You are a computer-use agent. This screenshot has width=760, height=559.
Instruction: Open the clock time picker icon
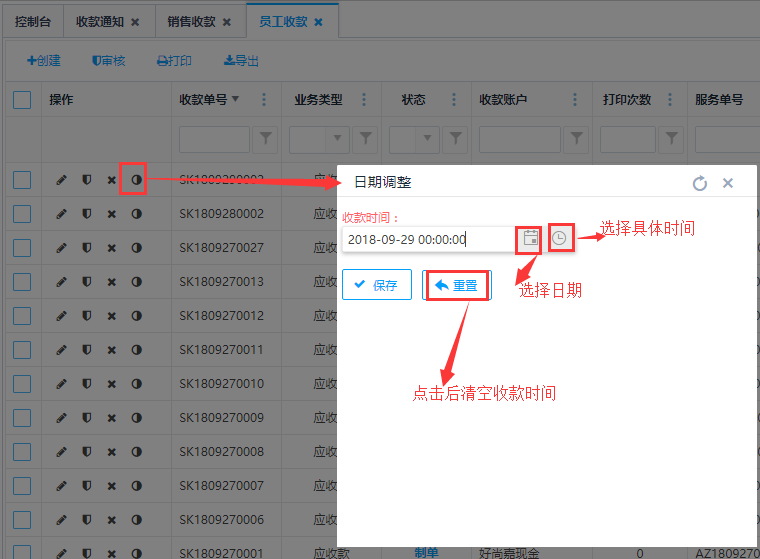click(x=561, y=238)
